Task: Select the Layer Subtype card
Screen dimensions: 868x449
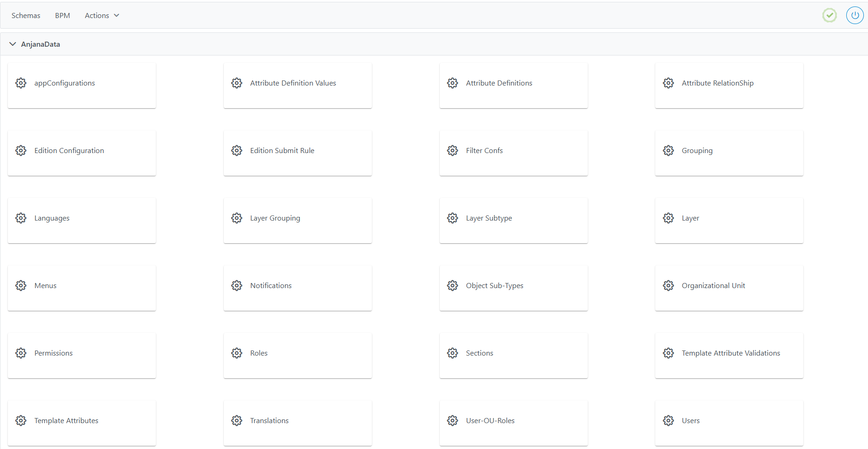Action: [513, 221]
